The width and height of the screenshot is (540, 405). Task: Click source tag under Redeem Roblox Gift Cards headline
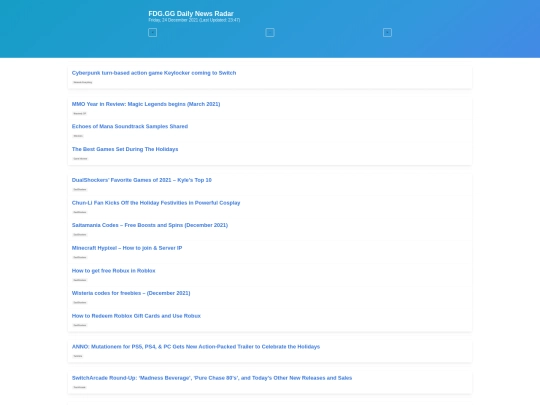80,325
